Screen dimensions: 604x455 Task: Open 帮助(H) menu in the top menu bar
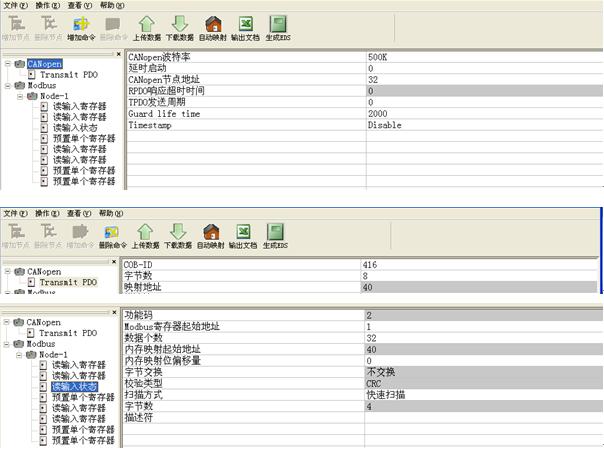[112, 5]
